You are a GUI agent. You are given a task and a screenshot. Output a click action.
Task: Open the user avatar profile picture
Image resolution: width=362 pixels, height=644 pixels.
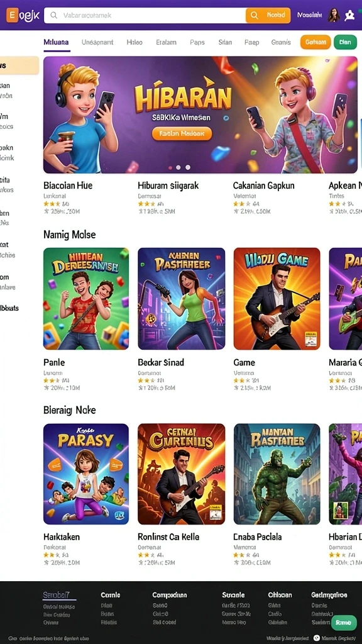point(334,15)
